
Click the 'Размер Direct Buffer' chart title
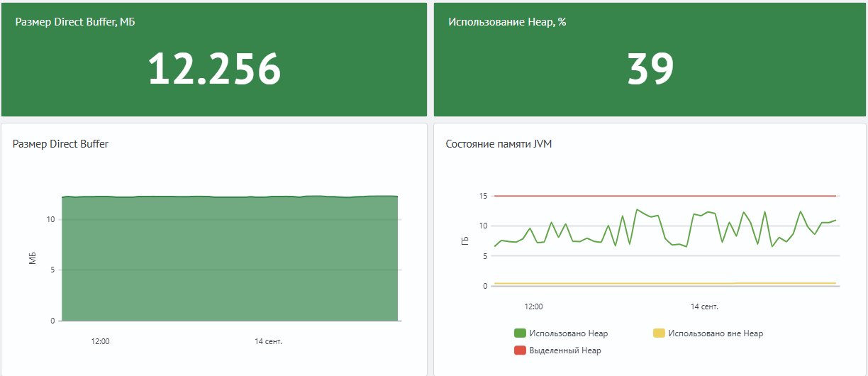(x=60, y=144)
